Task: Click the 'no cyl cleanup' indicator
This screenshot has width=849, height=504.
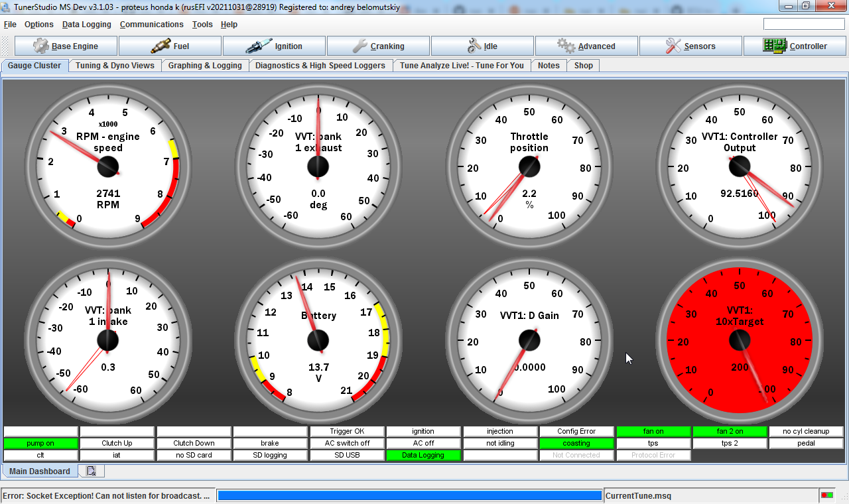Action: (x=806, y=431)
